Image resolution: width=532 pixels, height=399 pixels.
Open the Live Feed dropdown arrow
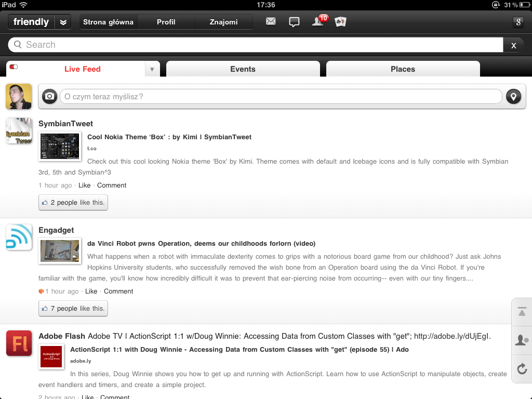pyautogui.click(x=152, y=69)
